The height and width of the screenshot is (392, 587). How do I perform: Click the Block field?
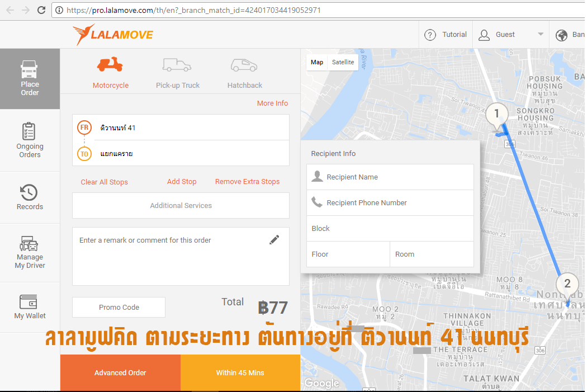[390, 228]
